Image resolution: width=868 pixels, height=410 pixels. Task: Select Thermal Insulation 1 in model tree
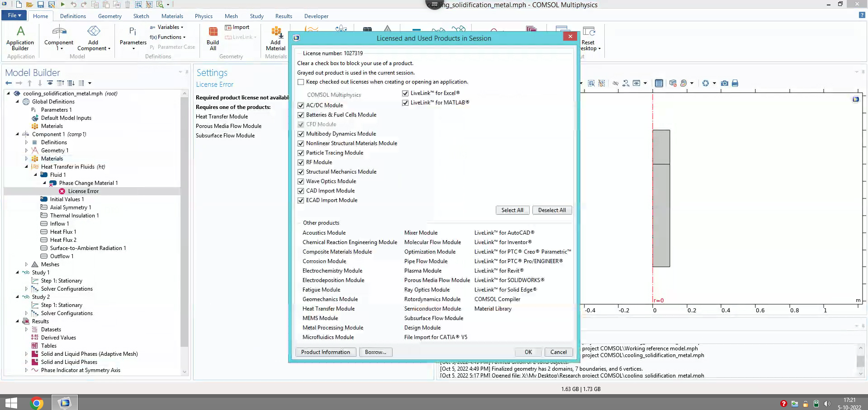(74, 216)
